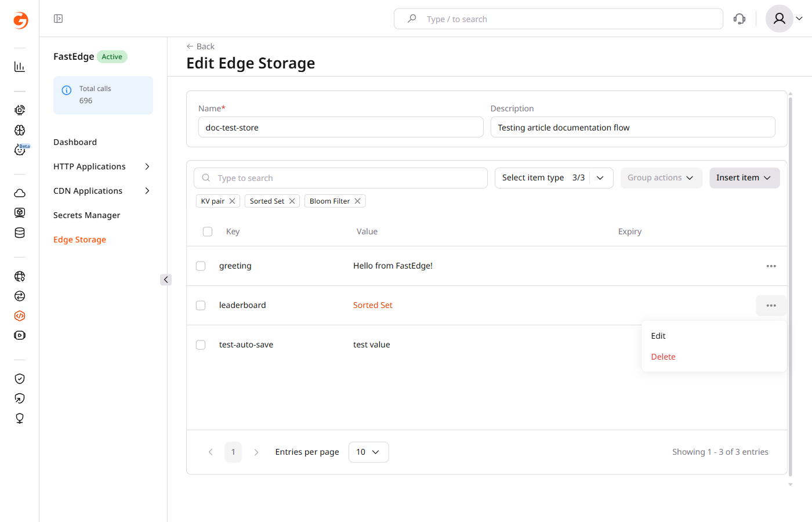Open the bottom shield with stand icon
The width and height of the screenshot is (812, 522).
20,418
